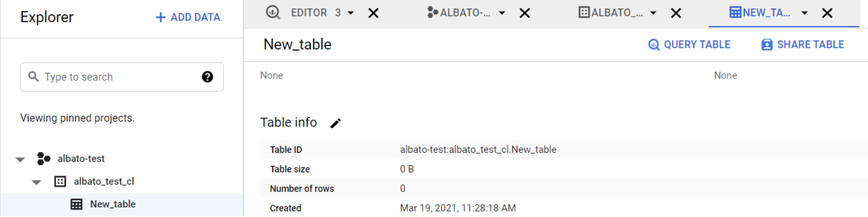Close the ALBATO- project tab

525,13
